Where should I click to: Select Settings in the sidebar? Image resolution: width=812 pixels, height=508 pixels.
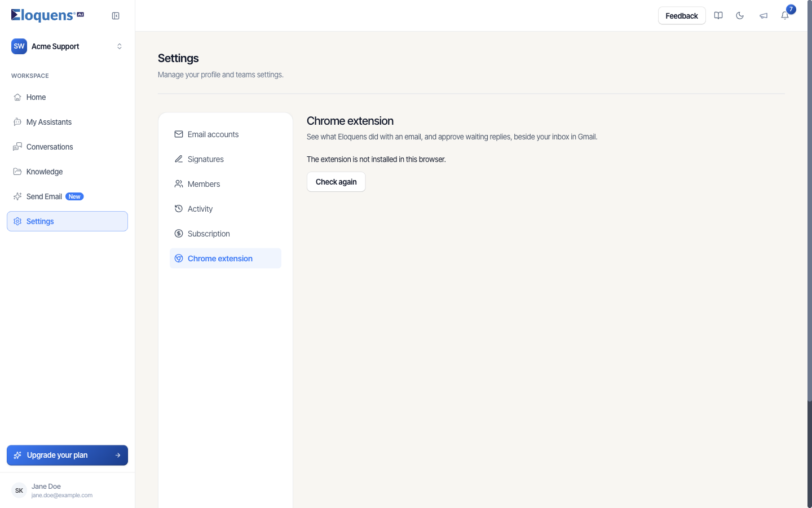67,221
